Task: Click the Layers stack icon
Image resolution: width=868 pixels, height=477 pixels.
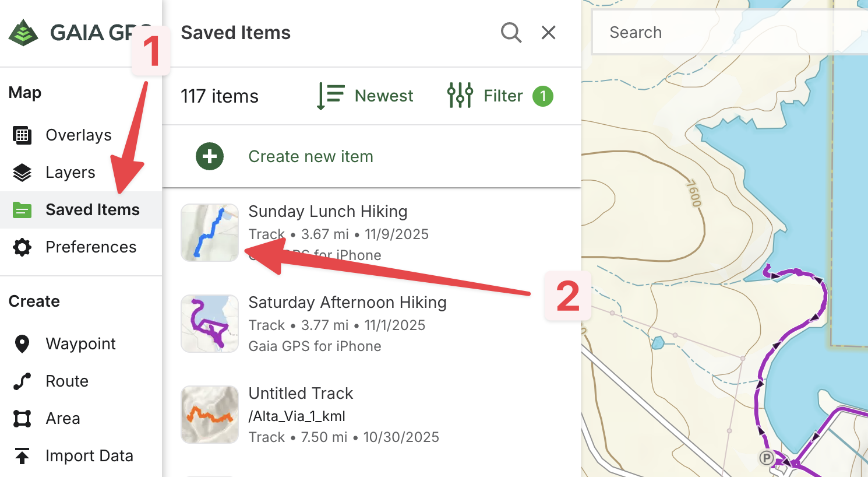Action: tap(22, 173)
